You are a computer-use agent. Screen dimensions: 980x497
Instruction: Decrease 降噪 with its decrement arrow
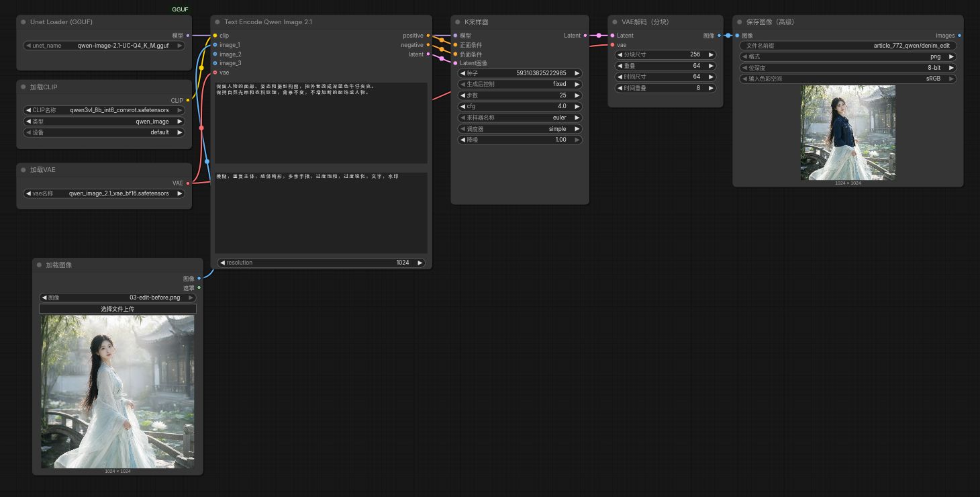click(x=463, y=140)
